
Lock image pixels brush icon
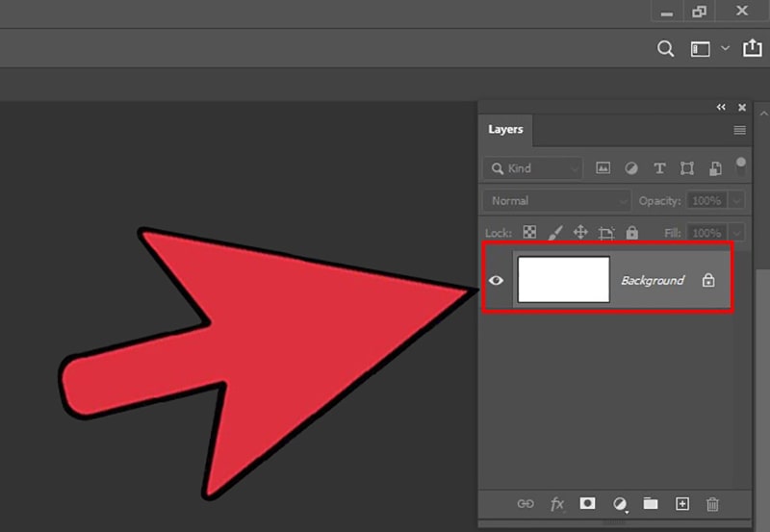pos(555,232)
